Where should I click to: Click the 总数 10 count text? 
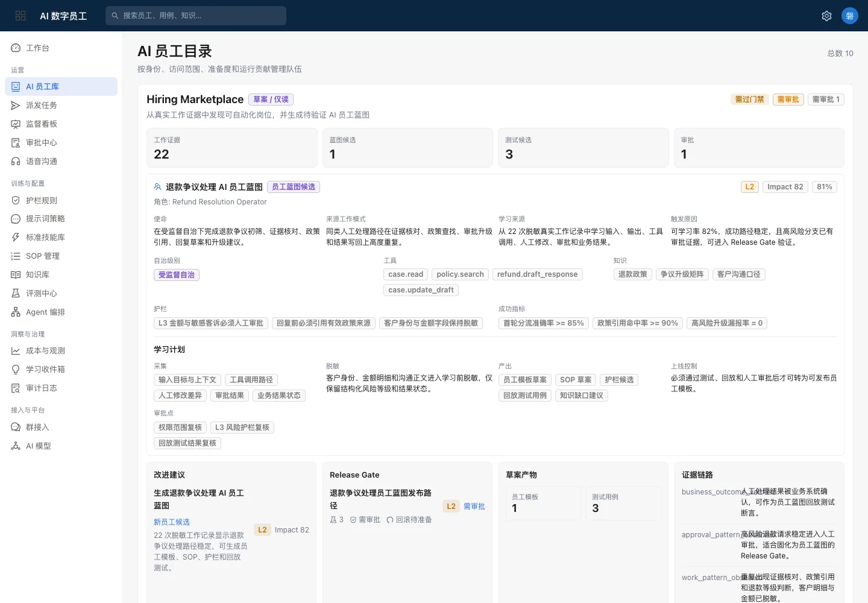[840, 53]
